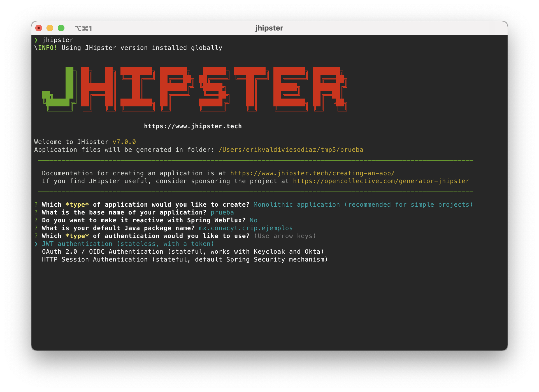The height and width of the screenshot is (392, 539).
Task: Click the WebFlux answer No
Action: coord(254,220)
